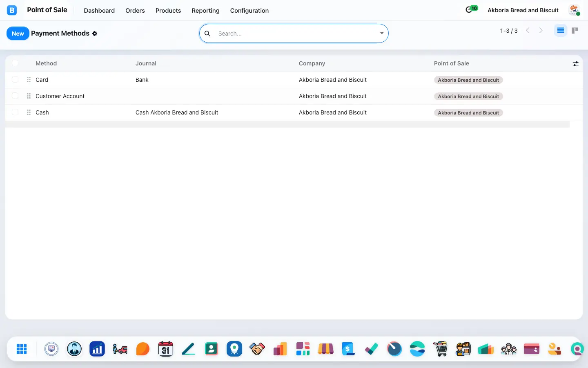Open the shop awning app in dock
This screenshot has height=368, width=588.
click(x=326, y=349)
